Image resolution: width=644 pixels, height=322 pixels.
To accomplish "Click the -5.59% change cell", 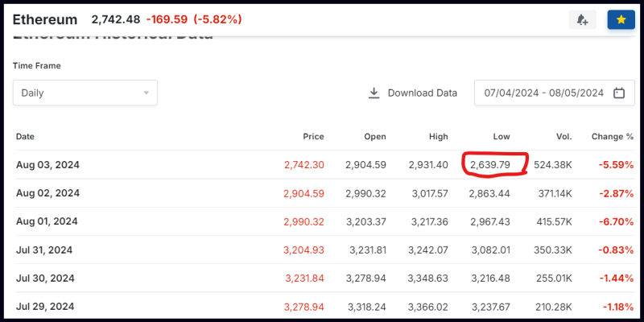I will [x=616, y=165].
